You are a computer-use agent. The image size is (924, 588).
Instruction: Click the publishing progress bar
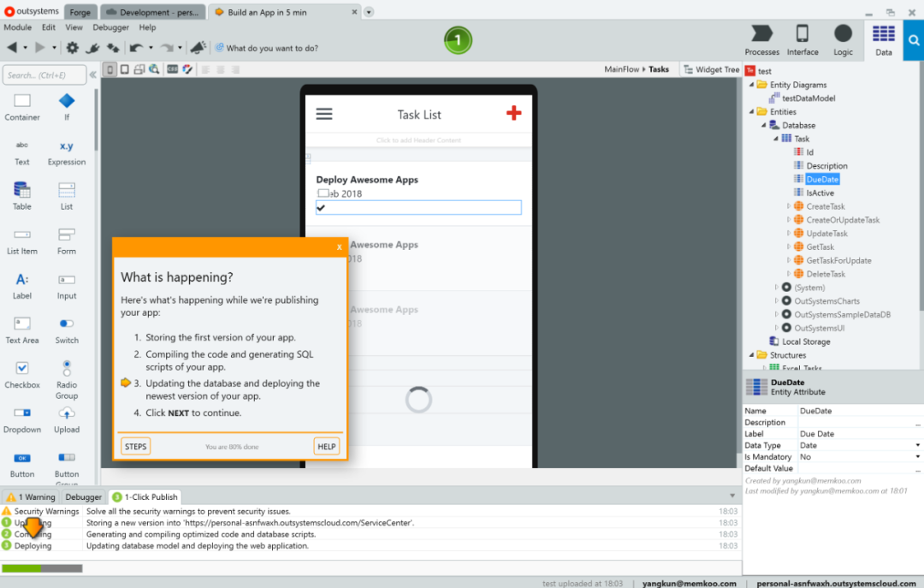coord(42,567)
